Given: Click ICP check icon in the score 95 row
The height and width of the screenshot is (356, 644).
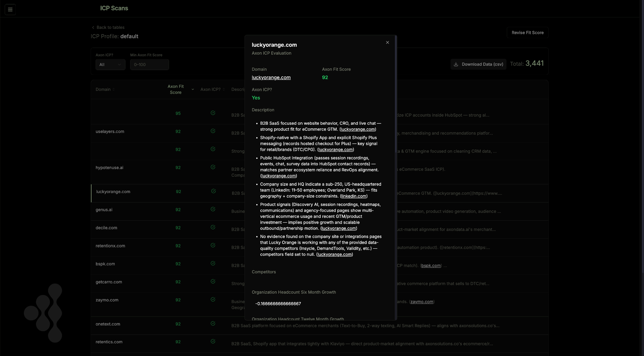Looking at the screenshot, I should click(213, 113).
